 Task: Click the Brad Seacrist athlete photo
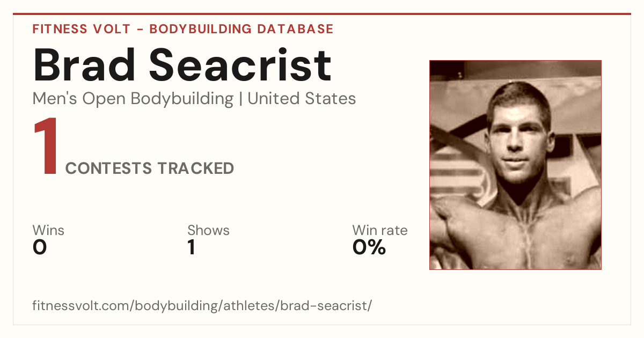[515, 165]
